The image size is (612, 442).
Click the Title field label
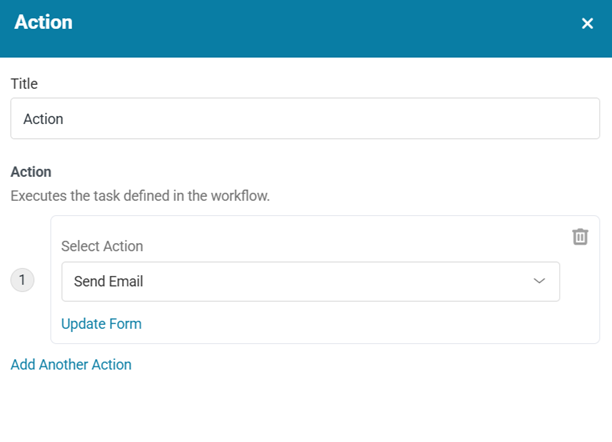(x=24, y=83)
